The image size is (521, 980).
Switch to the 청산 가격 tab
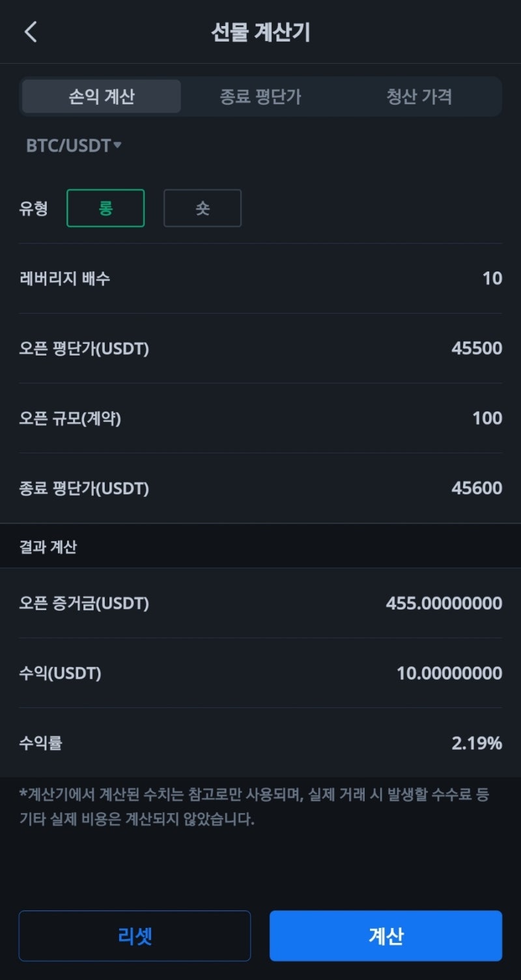419,97
